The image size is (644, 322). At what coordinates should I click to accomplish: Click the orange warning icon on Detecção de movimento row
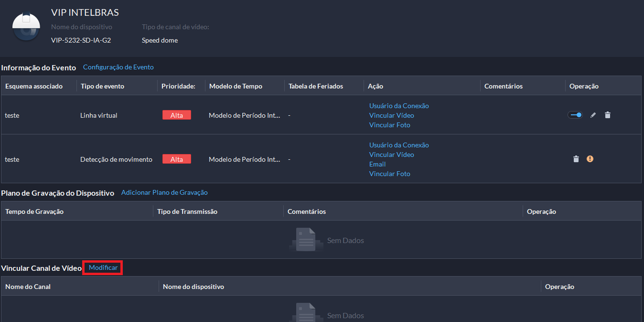[590, 159]
